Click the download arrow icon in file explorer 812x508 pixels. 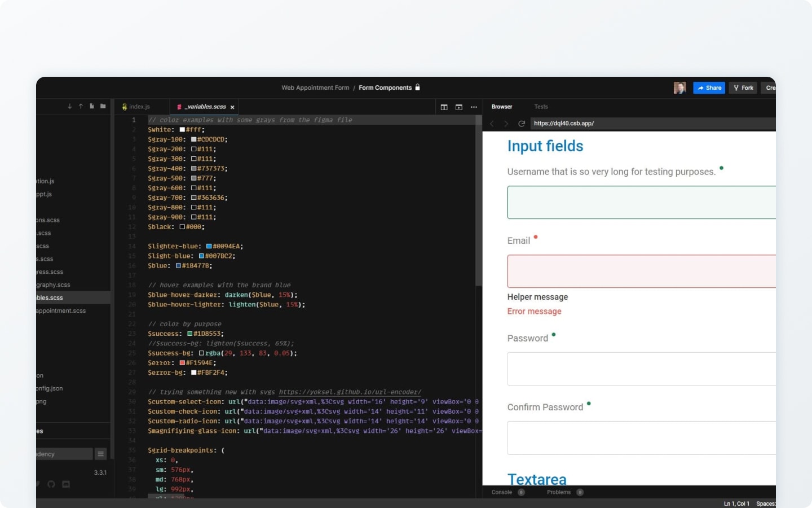click(x=70, y=106)
